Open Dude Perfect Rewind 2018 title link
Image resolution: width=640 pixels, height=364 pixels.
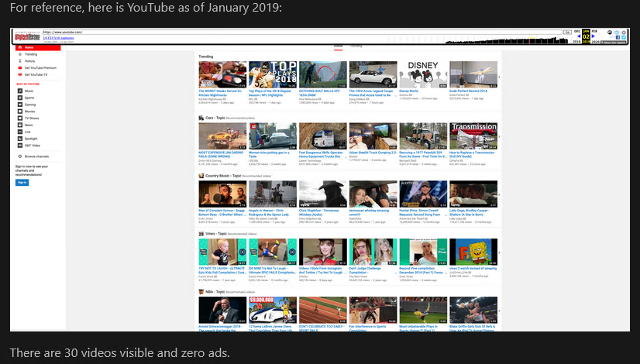coord(468,91)
